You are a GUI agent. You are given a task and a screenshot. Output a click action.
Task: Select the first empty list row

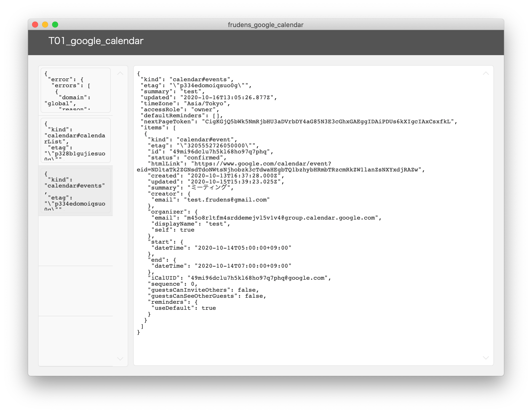pos(76,241)
